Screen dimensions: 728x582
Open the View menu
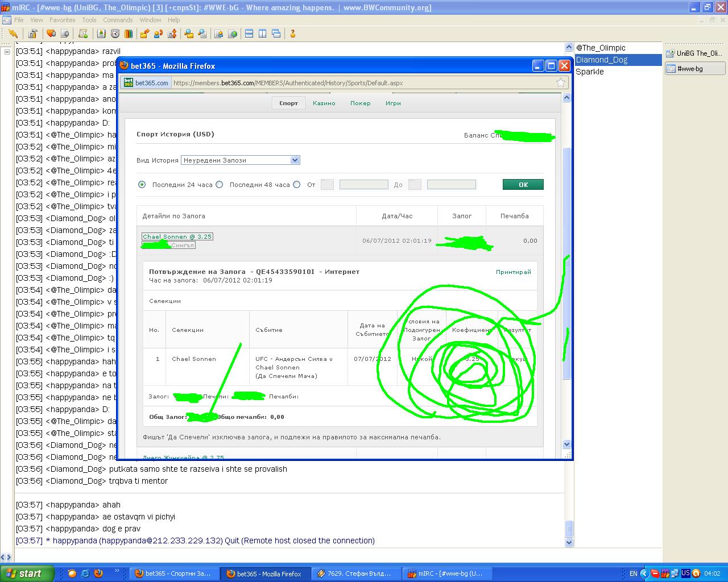(x=36, y=20)
